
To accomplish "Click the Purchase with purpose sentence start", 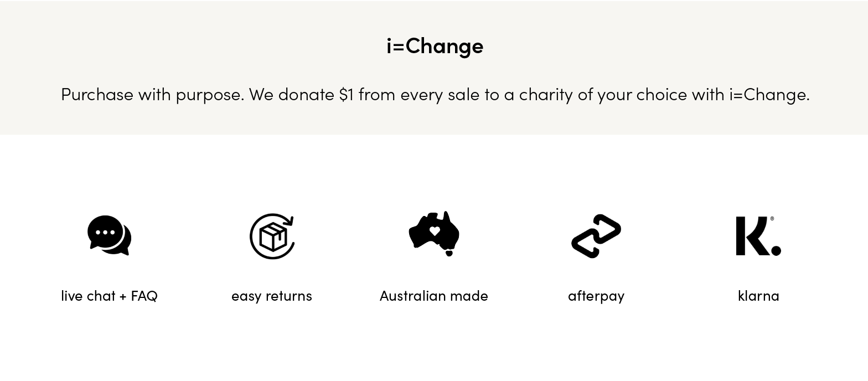I will 152,95.
